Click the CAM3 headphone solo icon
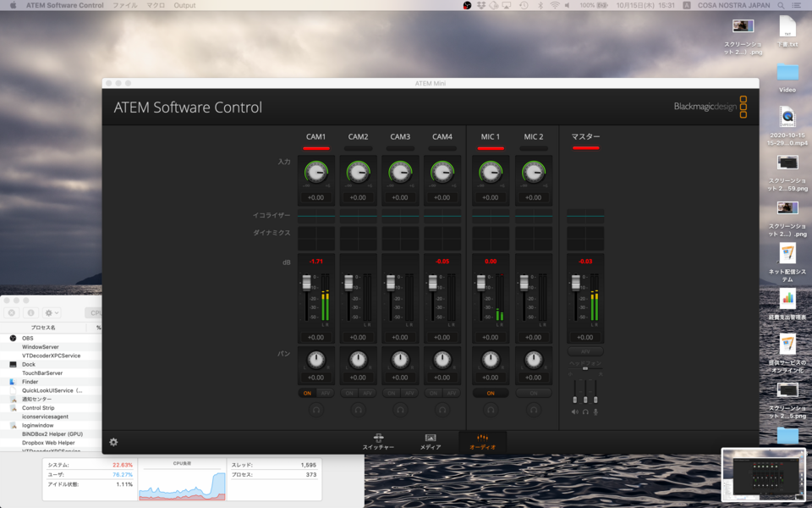 pos(400,409)
